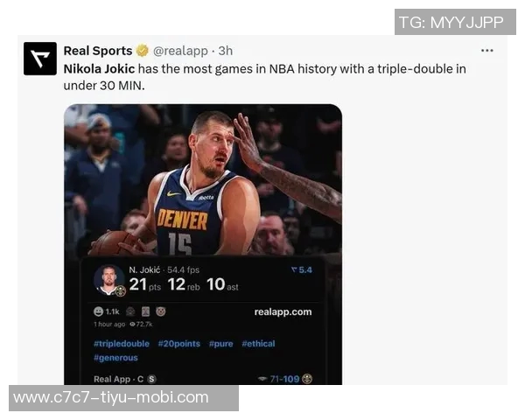Open the @realapp handle link
Screen dimensions: 525x420
(180, 51)
